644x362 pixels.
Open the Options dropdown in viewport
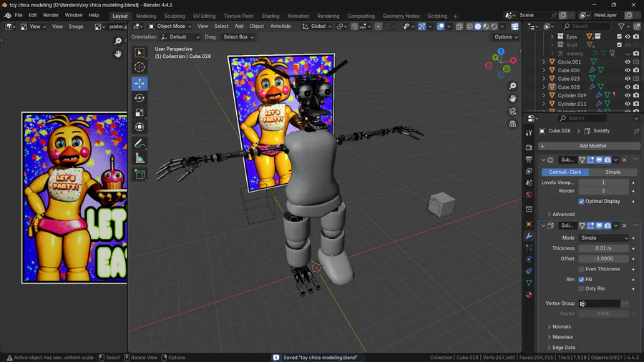coord(506,37)
